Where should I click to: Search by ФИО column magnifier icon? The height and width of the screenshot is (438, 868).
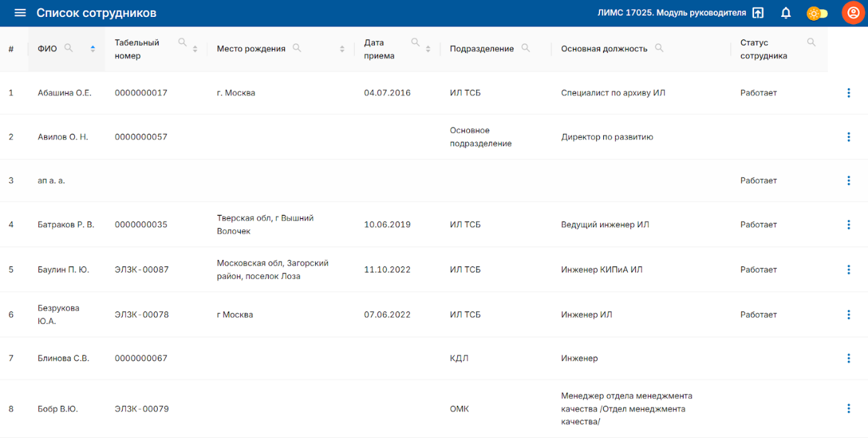69,48
